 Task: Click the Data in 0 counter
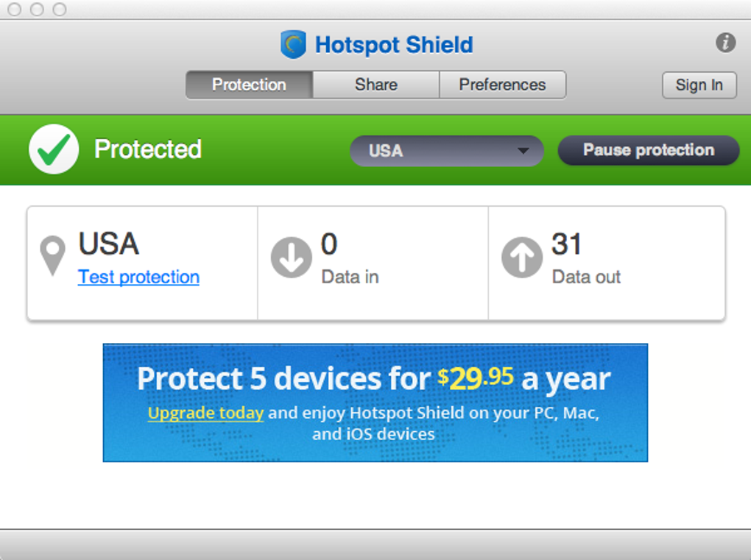[329, 245]
